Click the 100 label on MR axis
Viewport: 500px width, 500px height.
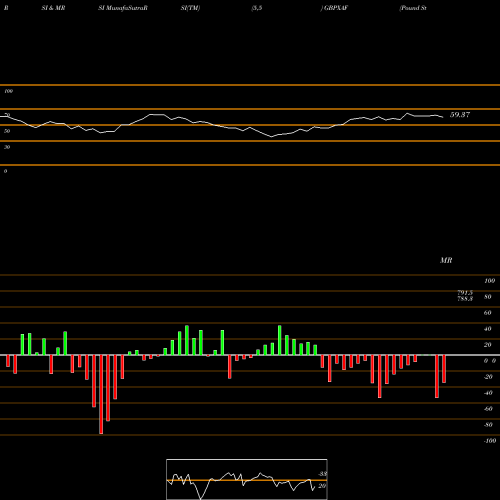pos(489,281)
